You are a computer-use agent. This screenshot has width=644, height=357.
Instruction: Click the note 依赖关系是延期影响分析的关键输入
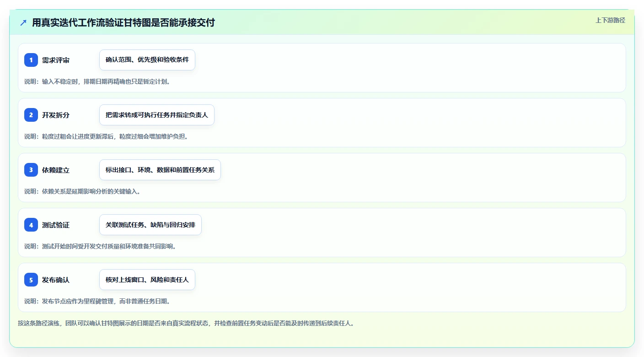(x=82, y=191)
